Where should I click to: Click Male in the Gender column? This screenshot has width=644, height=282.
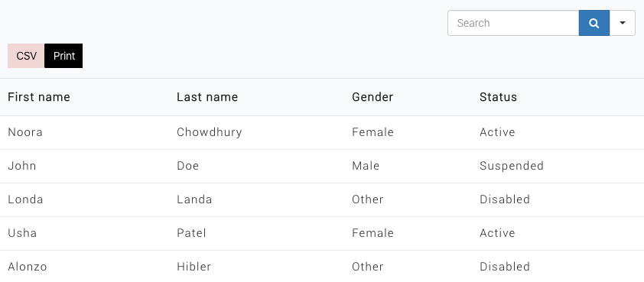(x=366, y=166)
